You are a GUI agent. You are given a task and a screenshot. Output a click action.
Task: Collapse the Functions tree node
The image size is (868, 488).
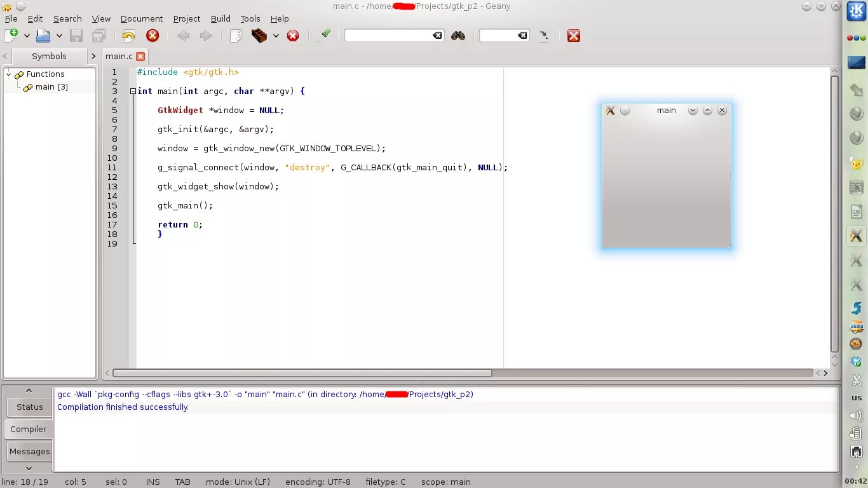click(9, 74)
